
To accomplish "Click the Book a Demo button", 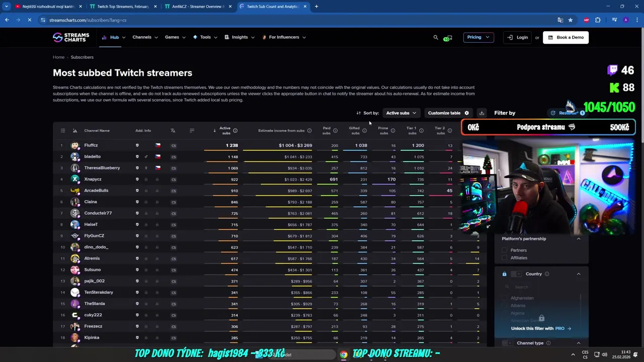I will point(566,37).
